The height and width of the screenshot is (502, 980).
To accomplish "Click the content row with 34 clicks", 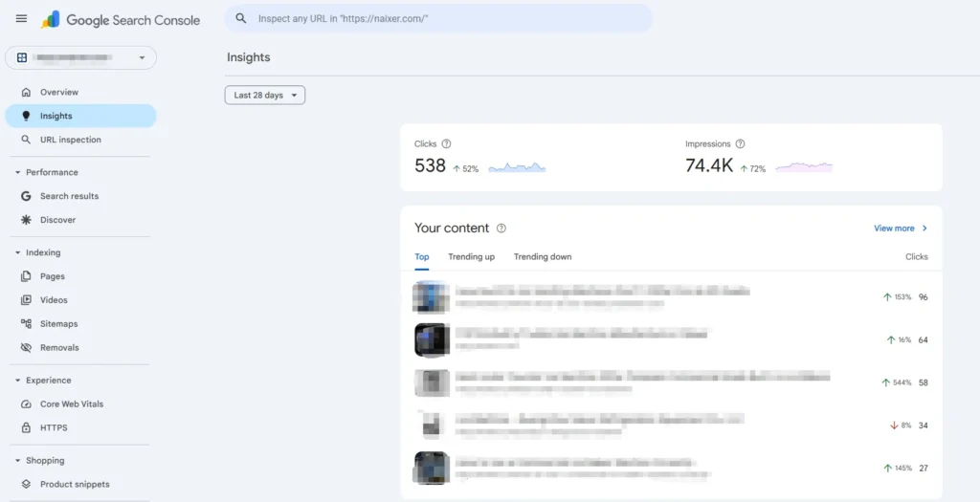I will 671,426.
